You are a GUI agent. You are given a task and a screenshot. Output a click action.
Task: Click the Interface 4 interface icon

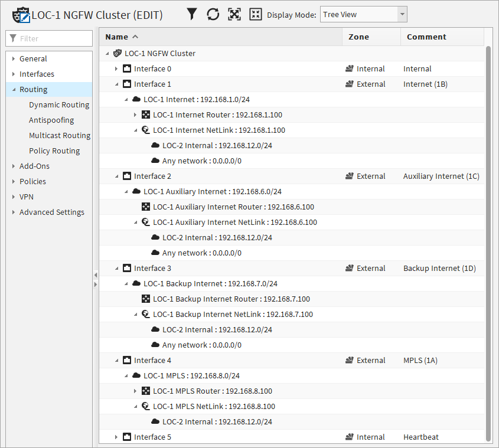(x=127, y=360)
